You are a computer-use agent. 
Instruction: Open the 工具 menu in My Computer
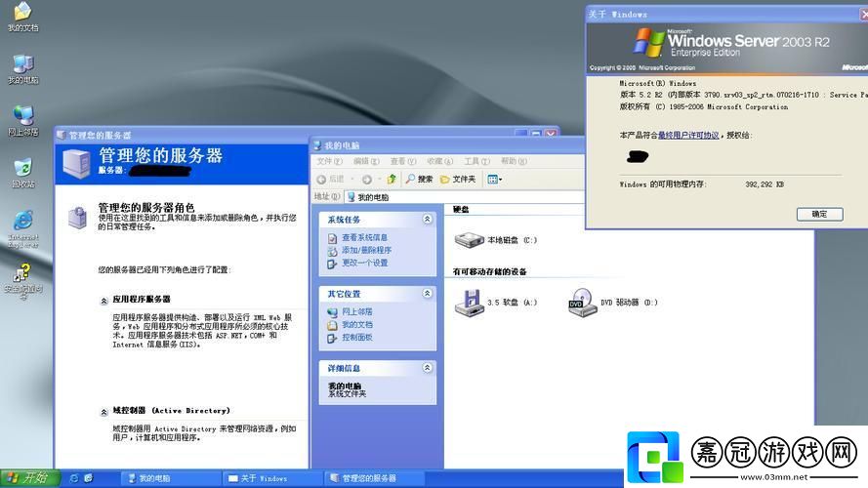pos(476,161)
